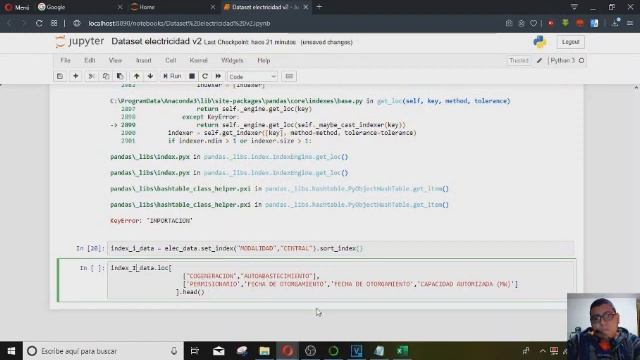The image size is (640, 360).
Task: Close the Home tab
Action: tap(212, 7)
